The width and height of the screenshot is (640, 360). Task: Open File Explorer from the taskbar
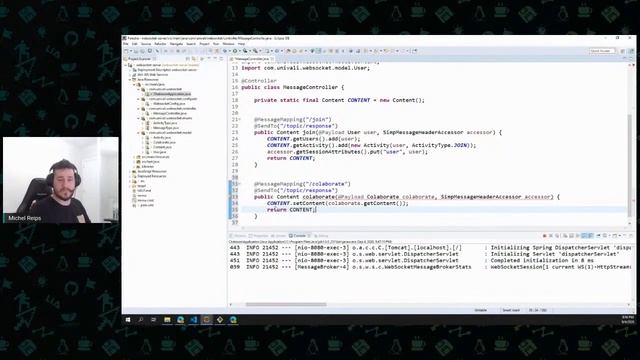pos(167,320)
